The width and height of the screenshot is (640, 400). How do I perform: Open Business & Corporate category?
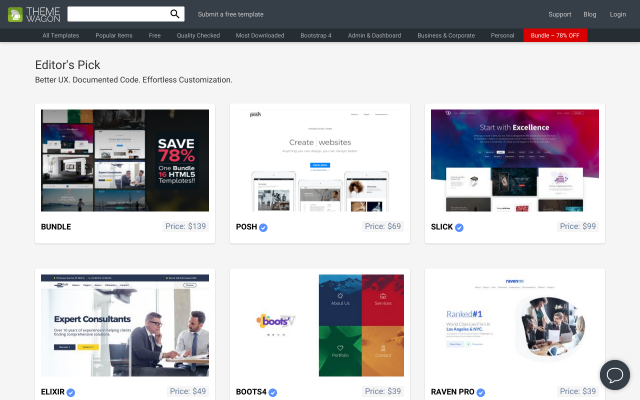coord(446,36)
